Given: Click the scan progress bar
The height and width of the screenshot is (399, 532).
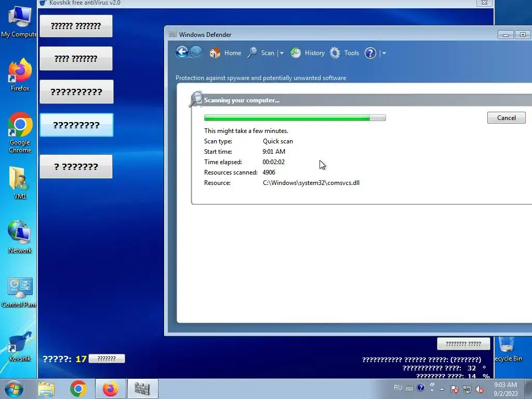Looking at the screenshot, I should (295, 118).
